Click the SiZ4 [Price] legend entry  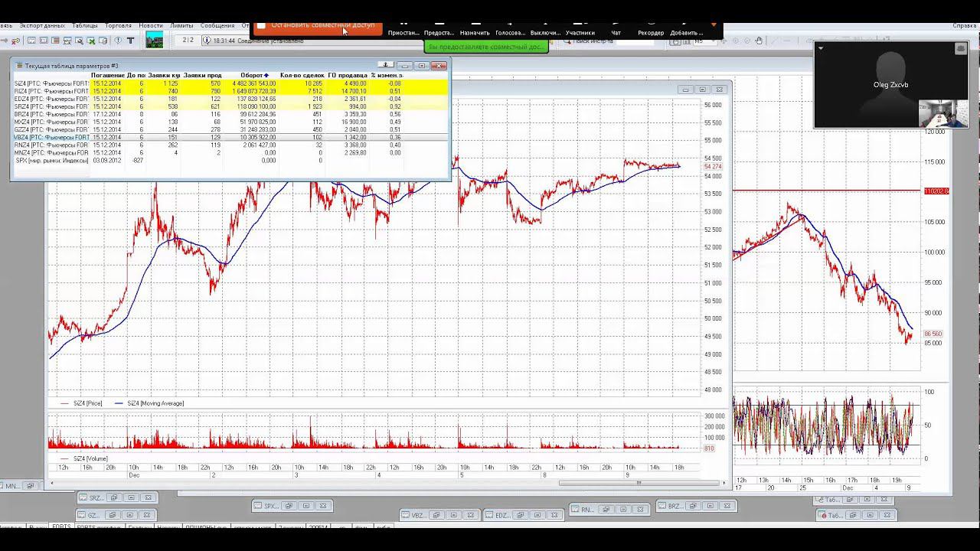pyautogui.click(x=81, y=403)
